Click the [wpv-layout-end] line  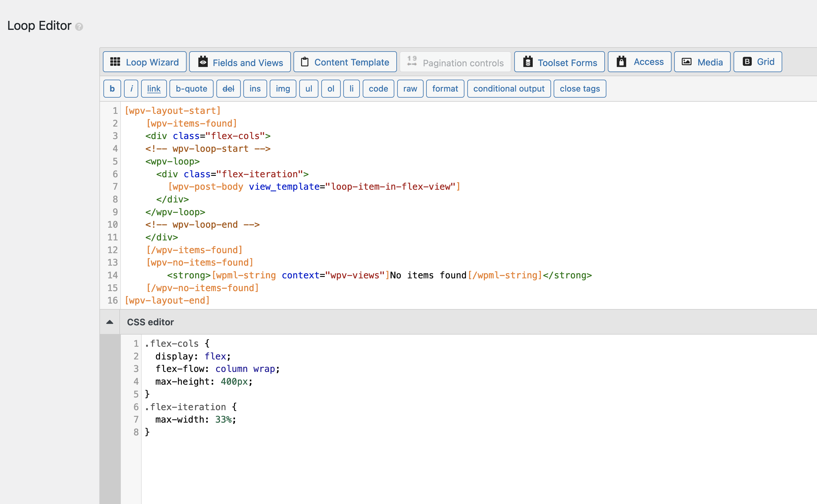pos(167,301)
